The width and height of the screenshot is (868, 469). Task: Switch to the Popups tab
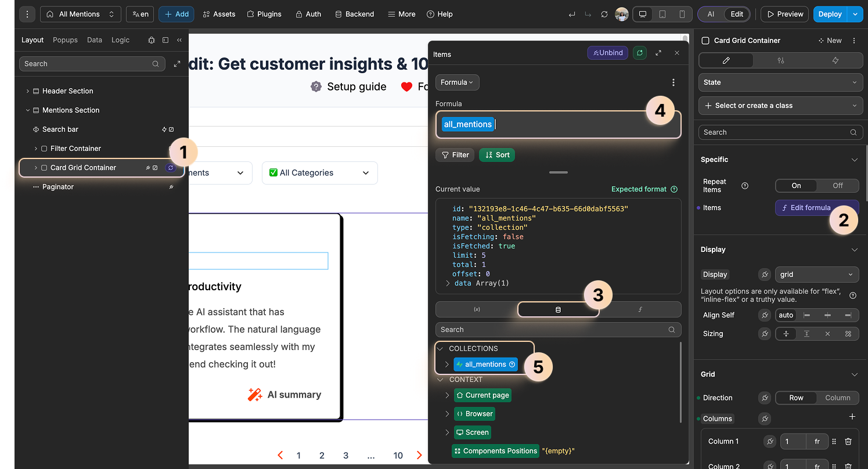tap(65, 40)
